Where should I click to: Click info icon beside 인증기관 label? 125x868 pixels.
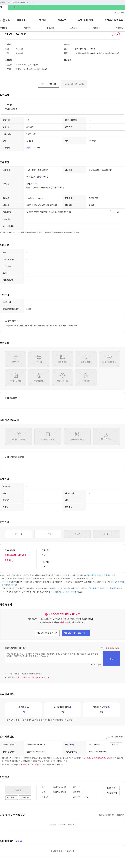(x=73, y=744)
